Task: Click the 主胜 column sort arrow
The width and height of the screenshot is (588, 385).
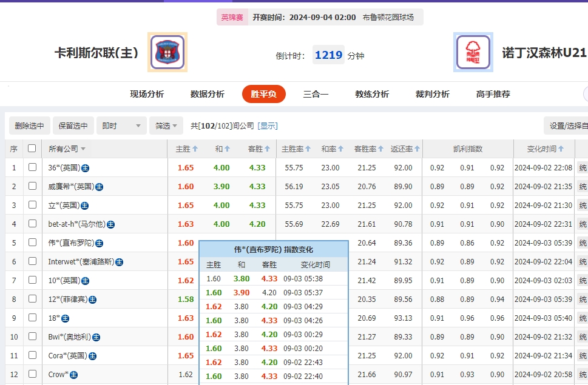Action: point(194,148)
